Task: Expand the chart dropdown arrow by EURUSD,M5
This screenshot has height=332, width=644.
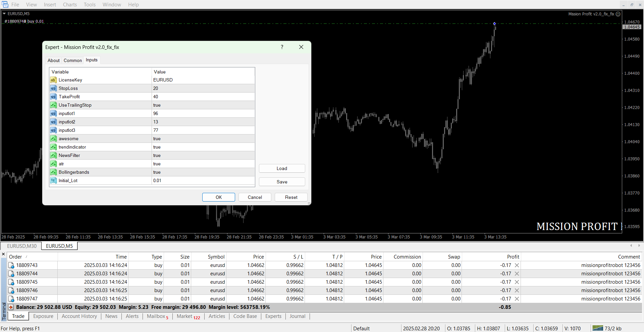Action: 4,14
